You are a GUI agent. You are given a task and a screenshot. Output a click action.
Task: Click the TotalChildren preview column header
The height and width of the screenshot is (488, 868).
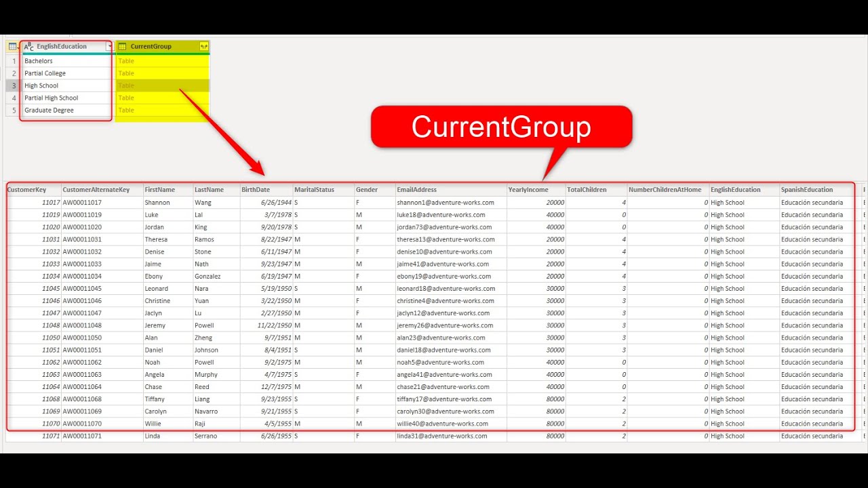coord(597,190)
